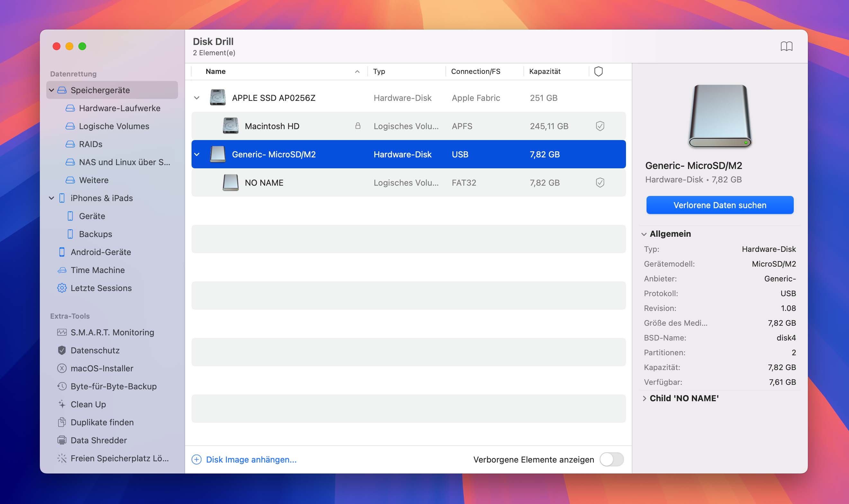Select the Data Shredder icon
The width and height of the screenshot is (849, 504).
coord(61,440)
